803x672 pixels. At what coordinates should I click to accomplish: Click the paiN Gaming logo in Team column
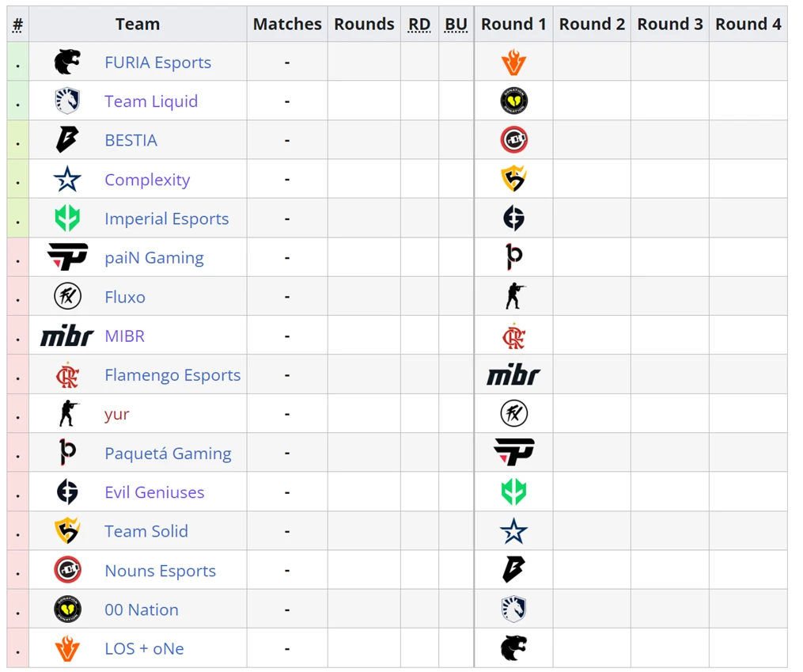(67, 257)
